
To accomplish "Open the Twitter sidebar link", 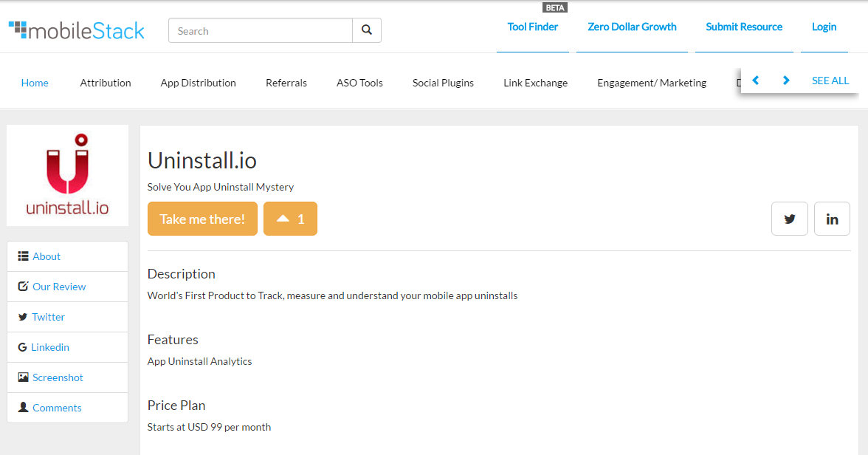I will click(x=48, y=317).
